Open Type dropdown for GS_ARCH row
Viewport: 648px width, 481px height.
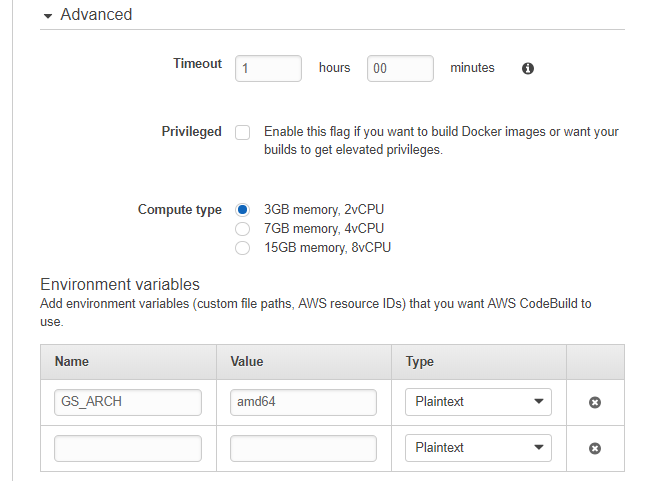[x=478, y=402]
